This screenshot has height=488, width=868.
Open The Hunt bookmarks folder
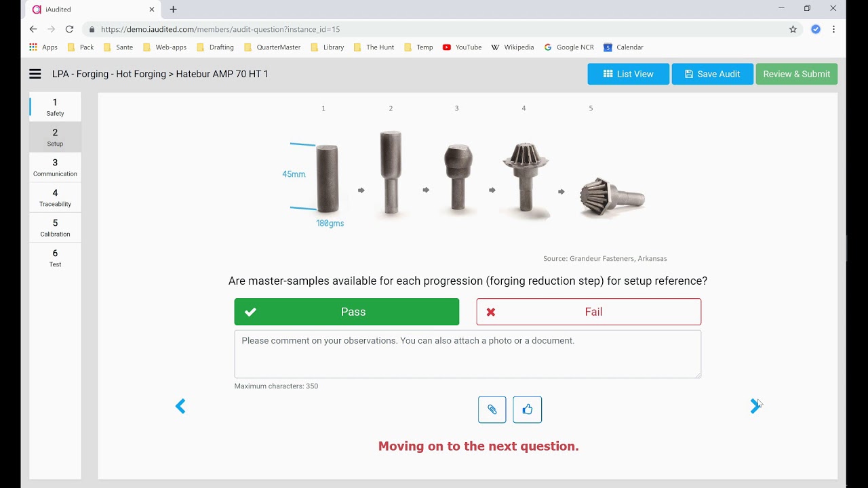click(374, 47)
